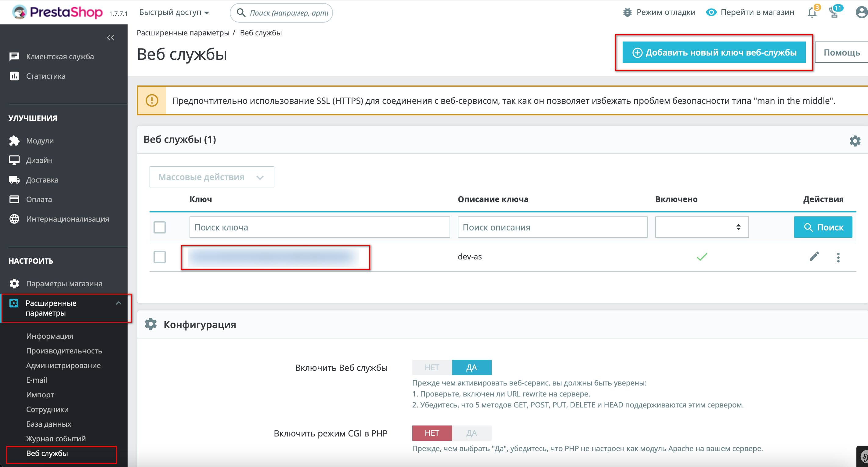Open the Модули menu
The width and height of the screenshot is (868, 467).
[40, 140]
